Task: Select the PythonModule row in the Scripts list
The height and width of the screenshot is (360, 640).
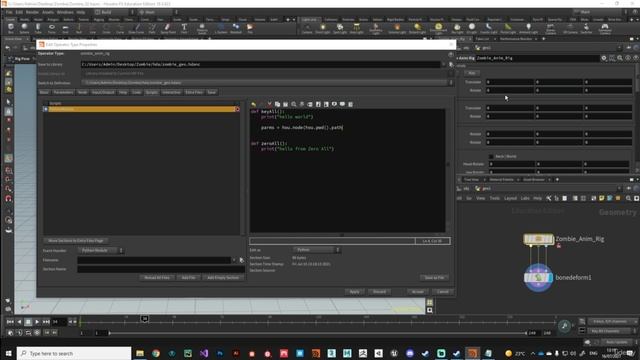Action: (141, 109)
